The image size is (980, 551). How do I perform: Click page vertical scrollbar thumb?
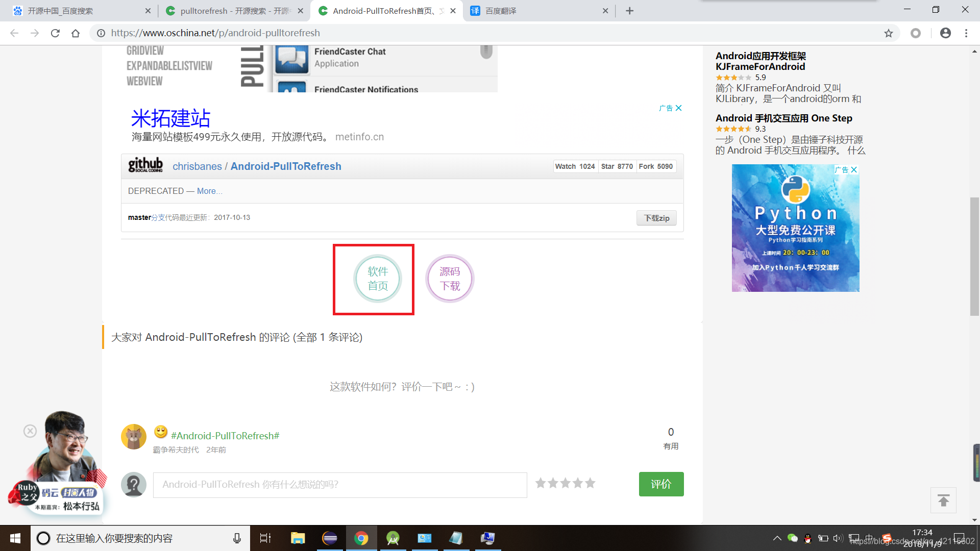[974, 256]
